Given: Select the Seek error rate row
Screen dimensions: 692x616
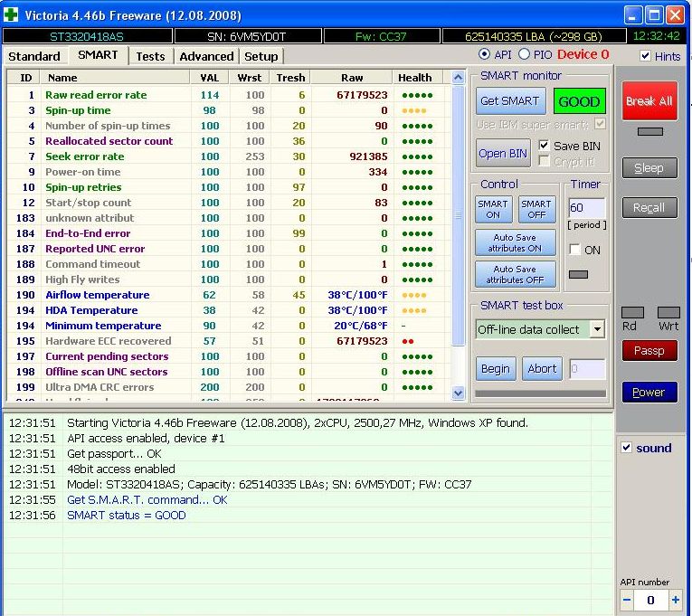Looking at the screenshot, I should coord(229,156).
